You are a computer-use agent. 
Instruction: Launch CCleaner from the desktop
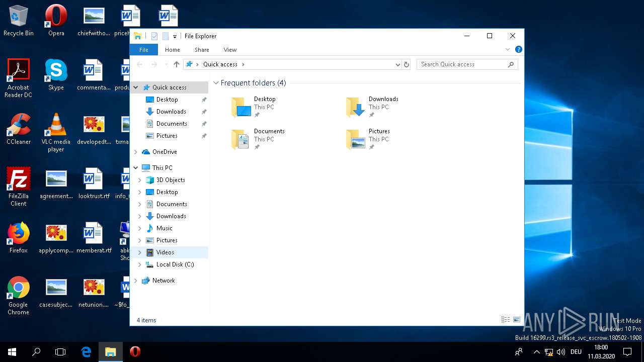tap(19, 129)
